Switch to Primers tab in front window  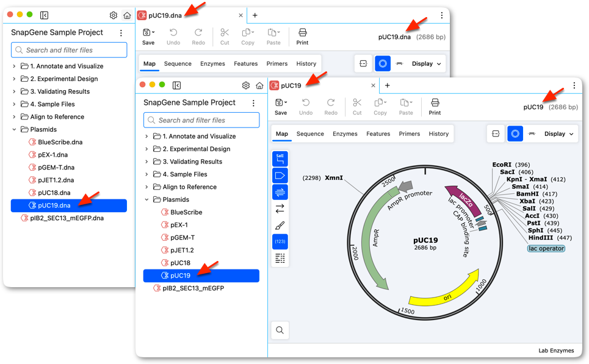(x=410, y=134)
